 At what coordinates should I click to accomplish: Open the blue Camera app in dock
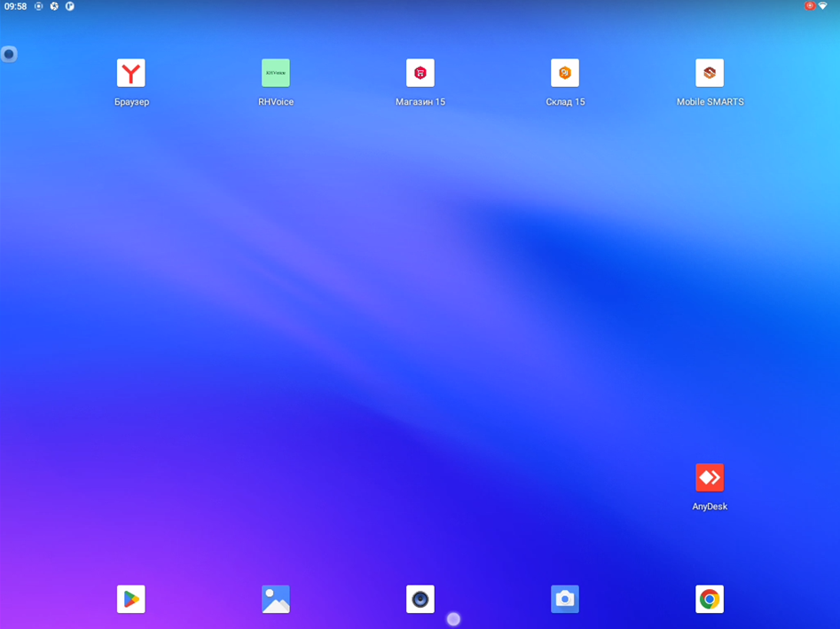coord(565,600)
